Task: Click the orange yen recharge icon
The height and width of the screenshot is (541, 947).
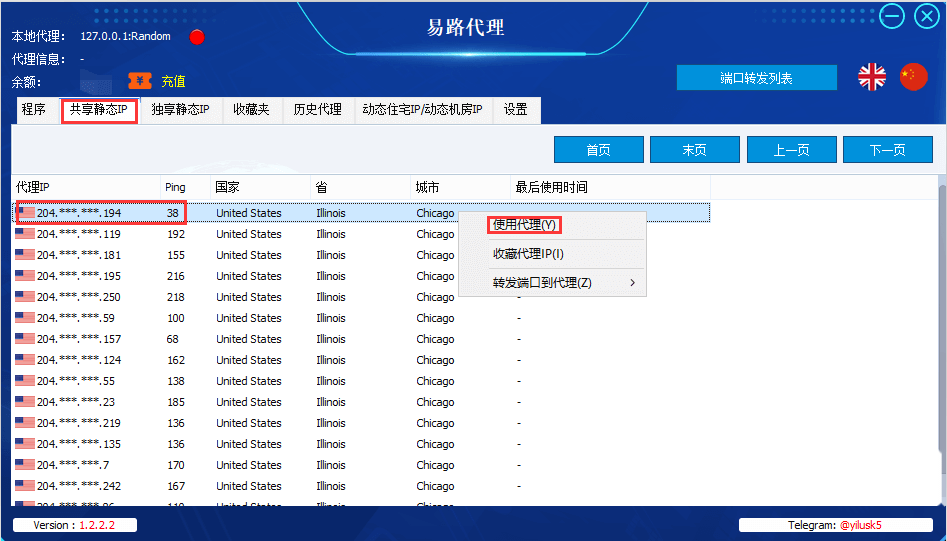Action: point(140,81)
